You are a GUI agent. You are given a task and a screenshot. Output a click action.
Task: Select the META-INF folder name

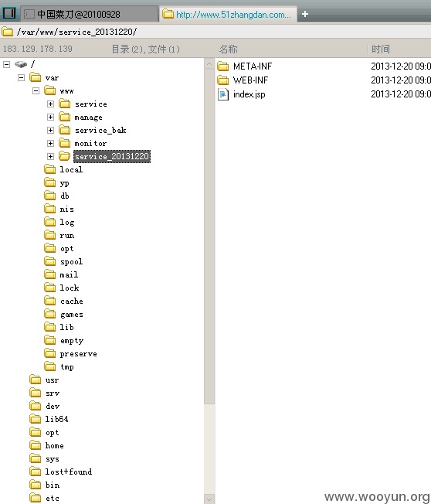pyautogui.click(x=253, y=66)
